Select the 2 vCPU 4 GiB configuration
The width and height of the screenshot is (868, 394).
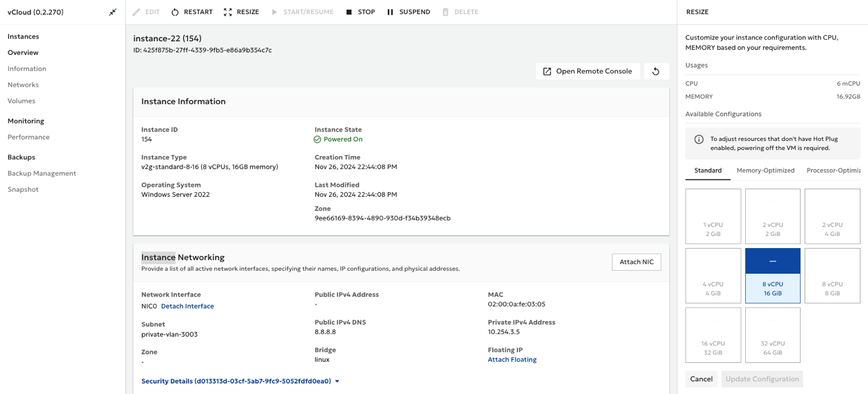coord(832,216)
